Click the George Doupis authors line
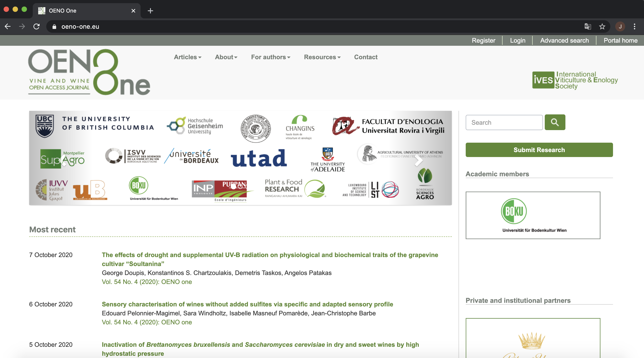 [x=216, y=273]
